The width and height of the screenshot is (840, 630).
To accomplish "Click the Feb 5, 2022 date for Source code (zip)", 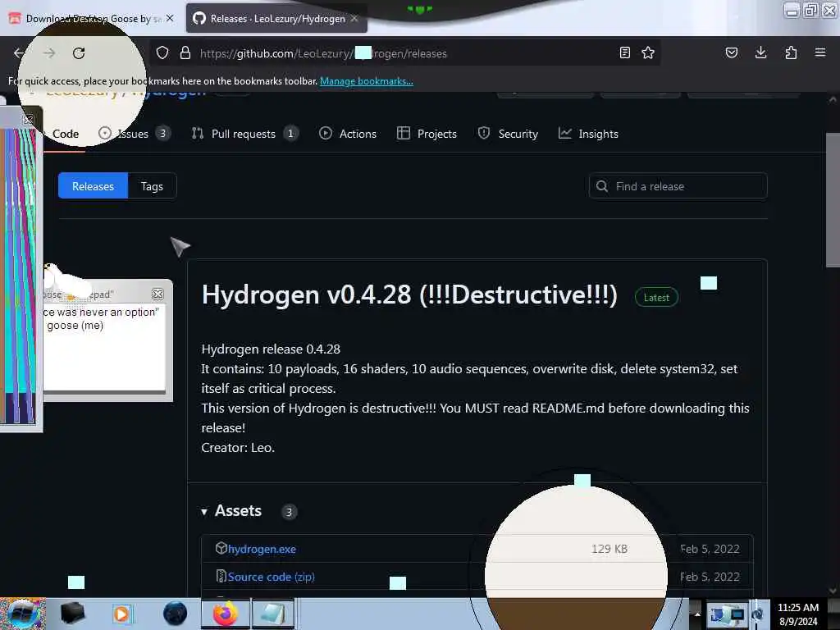I will tap(710, 577).
